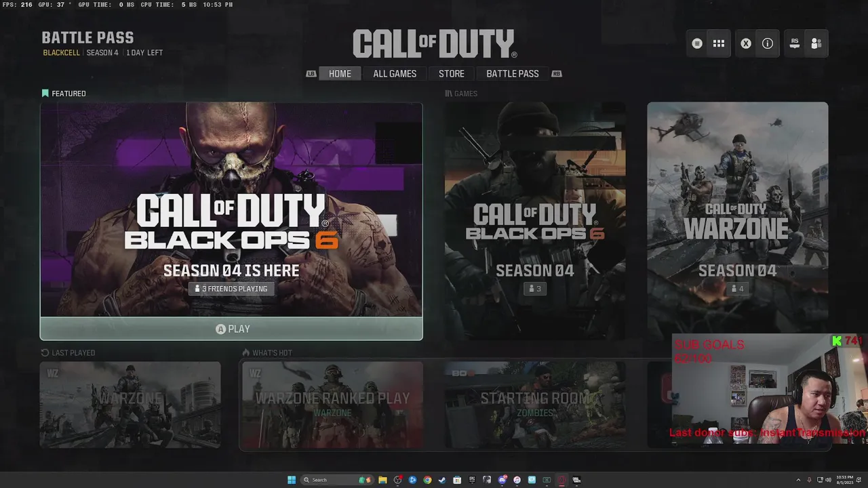Open Epic Games Launcher from the taskbar
The width and height of the screenshot is (868, 488).
coord(472,480)
